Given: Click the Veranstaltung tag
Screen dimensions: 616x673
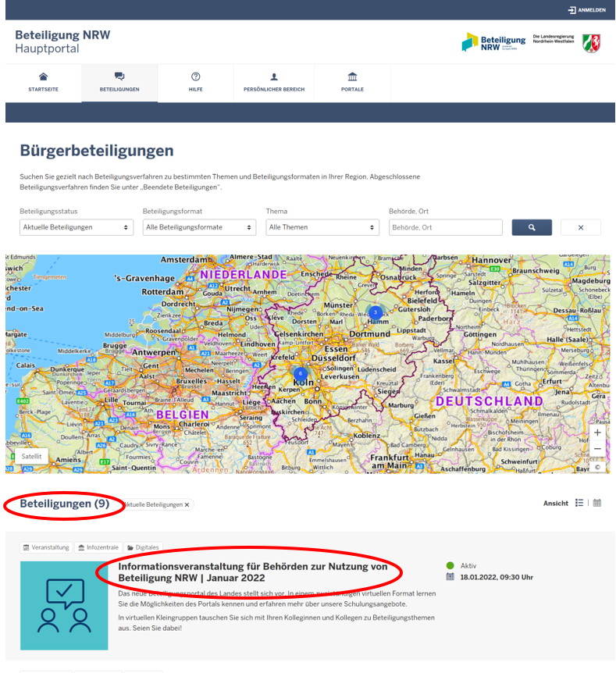Looking at the screenshot, I should (46, 547).
